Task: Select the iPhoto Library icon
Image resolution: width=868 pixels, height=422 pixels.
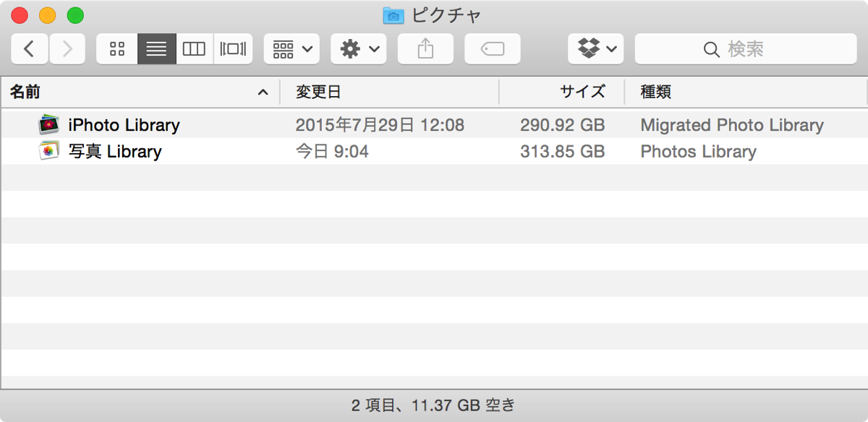Action: (x=49, y=125)
